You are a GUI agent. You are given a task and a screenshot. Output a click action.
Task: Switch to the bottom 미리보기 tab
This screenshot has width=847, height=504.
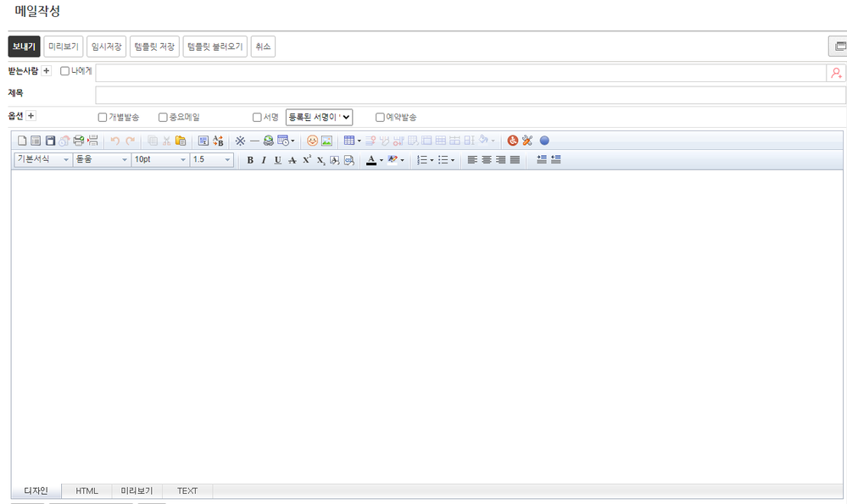(x=137, y=491)
